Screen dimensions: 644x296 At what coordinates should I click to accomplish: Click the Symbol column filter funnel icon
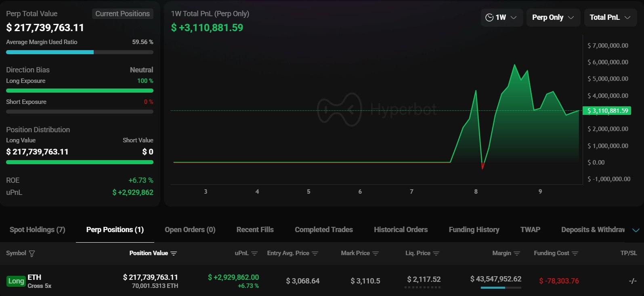(x=32, y=254)
